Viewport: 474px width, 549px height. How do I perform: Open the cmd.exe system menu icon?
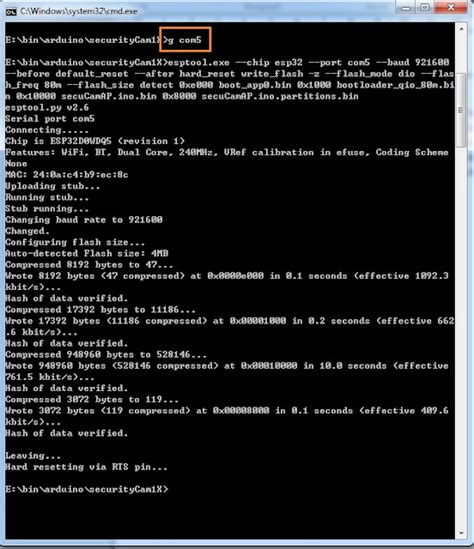click(x=11, y=12)
